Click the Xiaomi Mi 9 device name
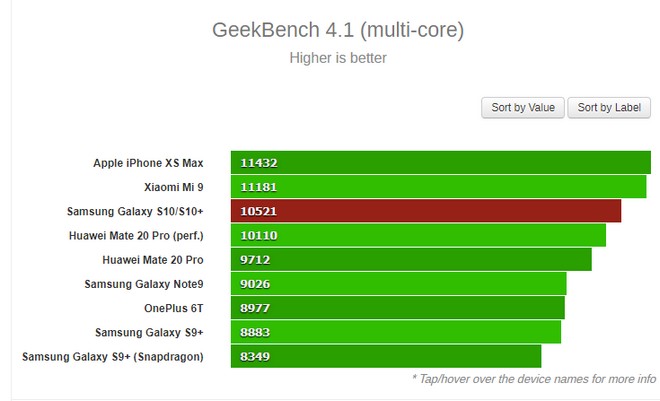This screenshot has width=660, height=401. click(173, 186)
